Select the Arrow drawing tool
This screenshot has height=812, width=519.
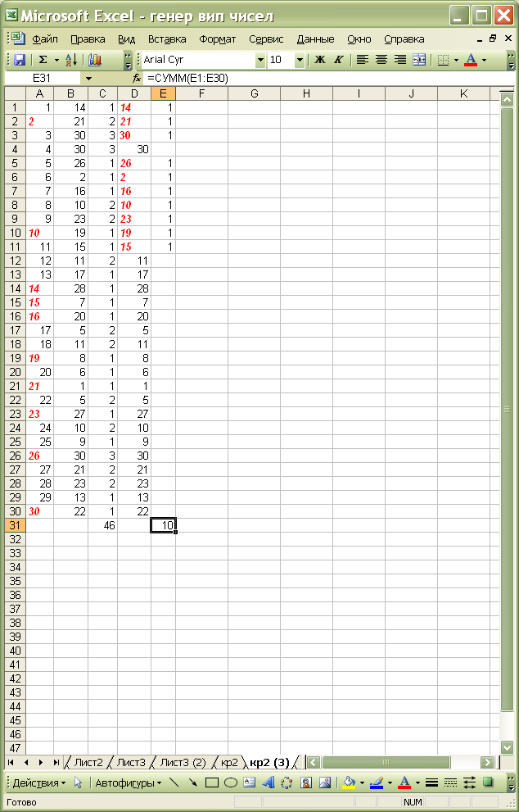pyautogui.click(x=193, y=783)
